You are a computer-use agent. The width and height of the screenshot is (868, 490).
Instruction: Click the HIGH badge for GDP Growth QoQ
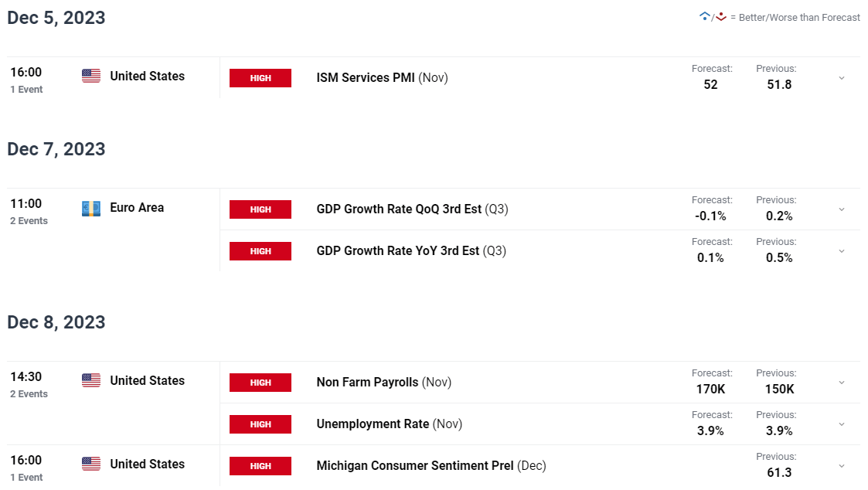pyautogui.click(x=260, y=209)
